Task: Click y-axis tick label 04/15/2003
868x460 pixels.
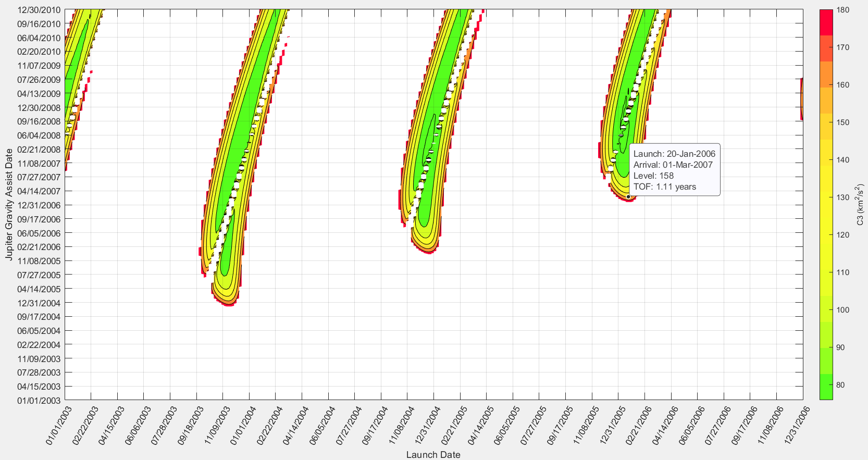Action: (39, 387)
